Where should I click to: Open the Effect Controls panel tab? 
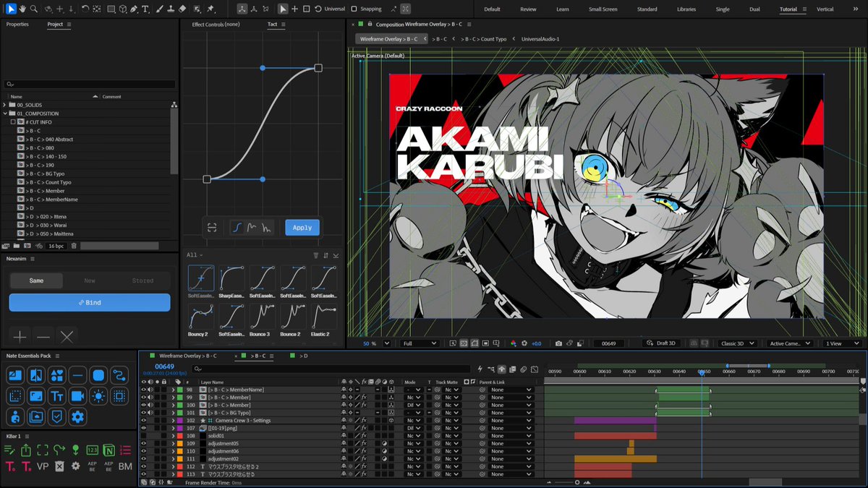216,24
